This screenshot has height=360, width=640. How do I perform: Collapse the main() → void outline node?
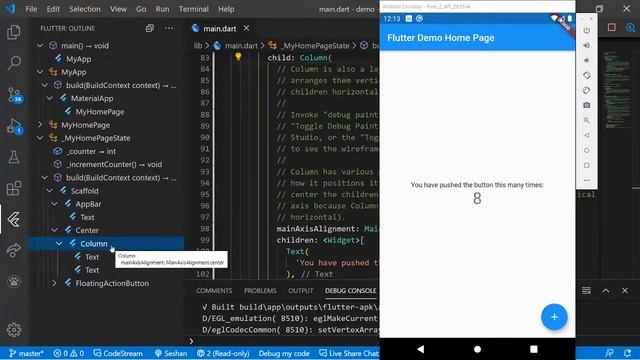click(40, 45)
